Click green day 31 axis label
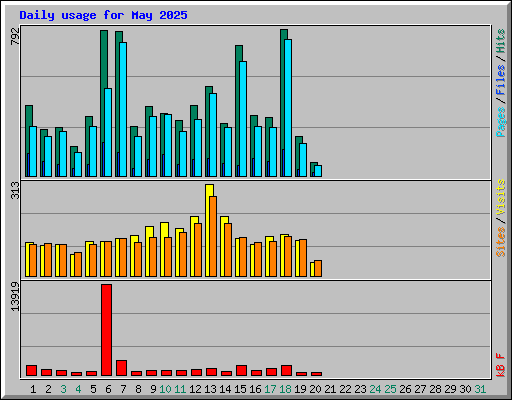Image resolution: width=512 pixels, height=400 pixels. 480,389
